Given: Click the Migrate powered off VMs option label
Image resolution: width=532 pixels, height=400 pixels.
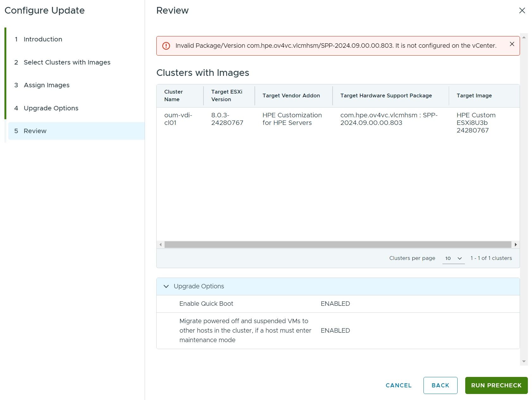Looking at the screenshot, I should (x=245, y=331).
